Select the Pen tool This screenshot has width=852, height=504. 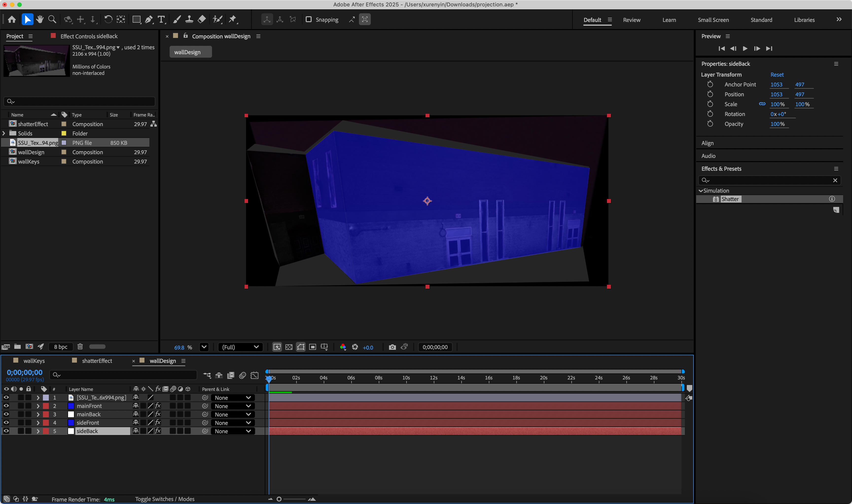pos(149,19)
